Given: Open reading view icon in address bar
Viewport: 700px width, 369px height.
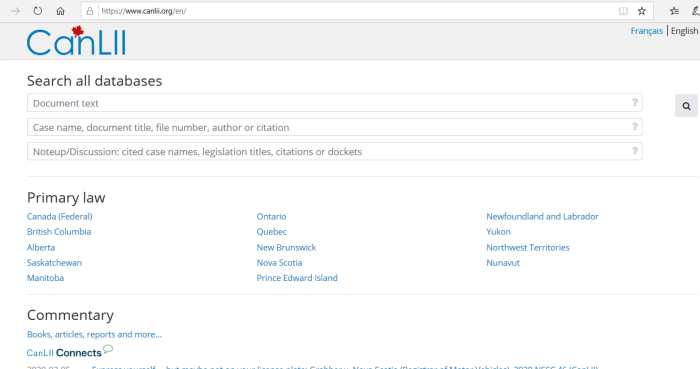Looking at the screenshot, I should 623,11.
